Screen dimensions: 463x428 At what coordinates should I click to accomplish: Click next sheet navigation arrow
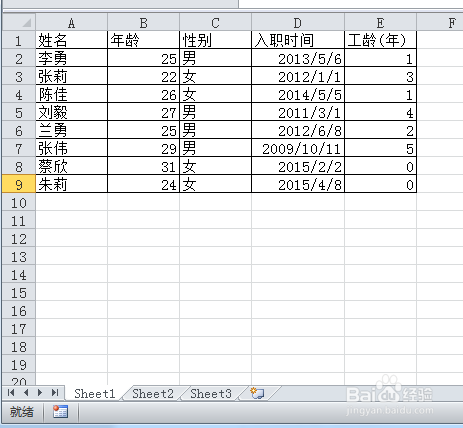coord(40,392)
